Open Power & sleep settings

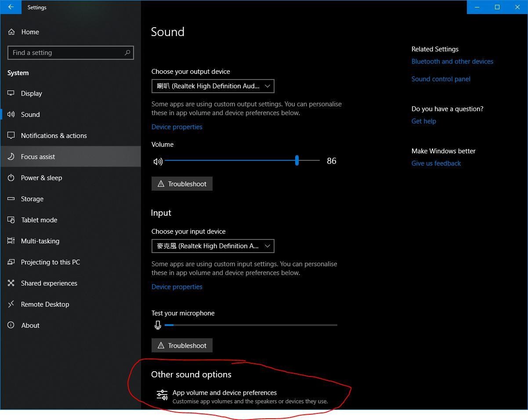[41, 178]
